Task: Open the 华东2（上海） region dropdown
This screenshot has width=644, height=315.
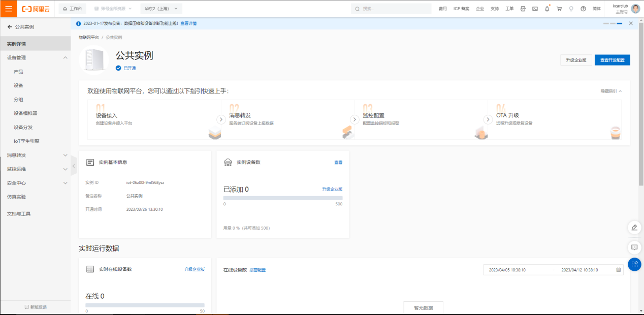Action: (161, 9)
